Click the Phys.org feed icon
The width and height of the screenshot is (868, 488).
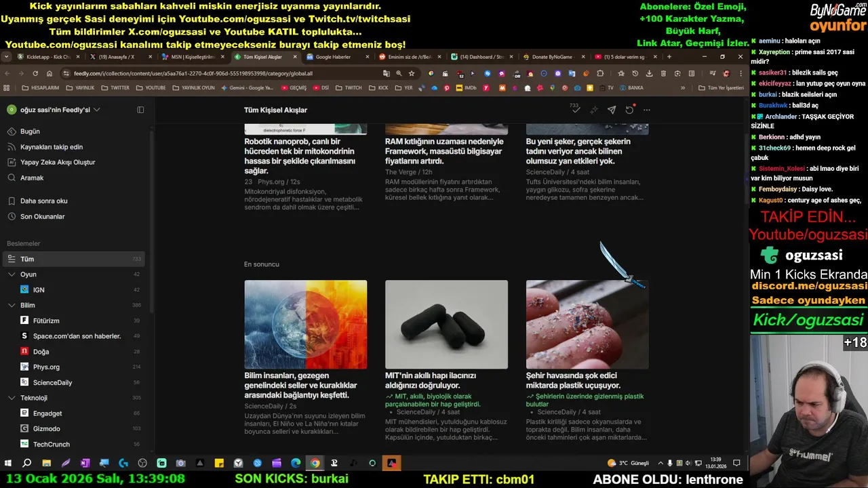pos(24,367)
